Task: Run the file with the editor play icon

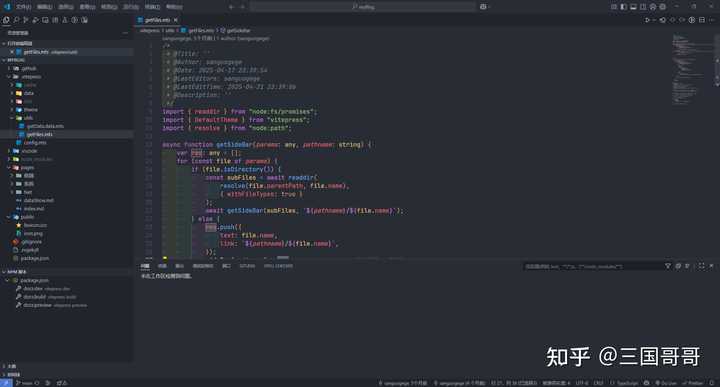Action: click(647, 20)
